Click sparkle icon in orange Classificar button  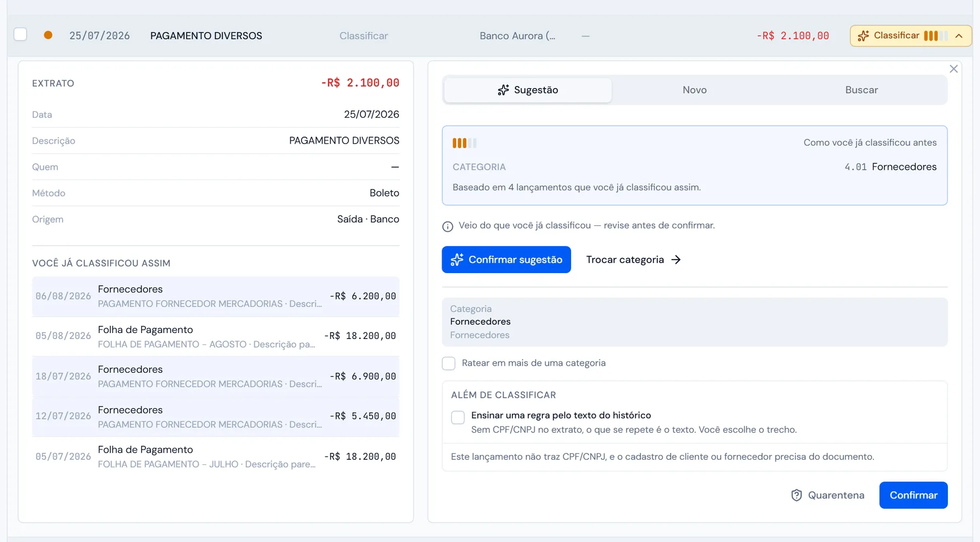(x=863, y=36)
